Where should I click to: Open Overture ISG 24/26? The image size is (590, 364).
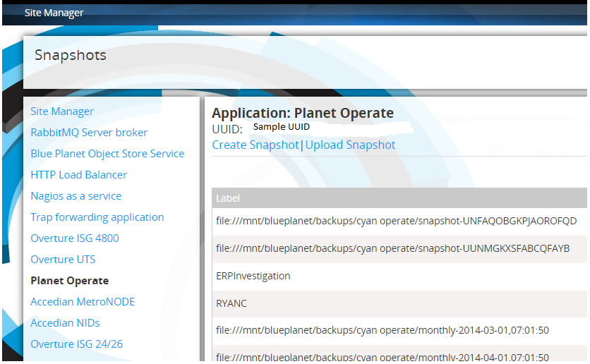point(77,344)
